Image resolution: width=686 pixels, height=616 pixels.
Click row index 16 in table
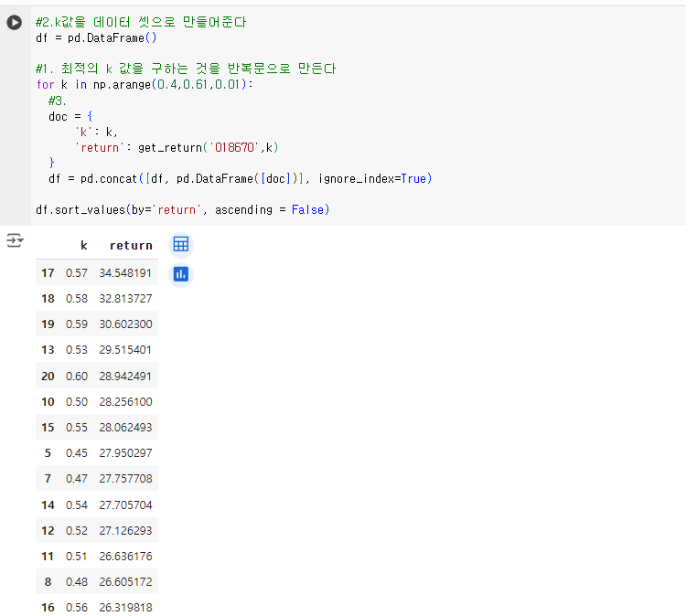48,607
